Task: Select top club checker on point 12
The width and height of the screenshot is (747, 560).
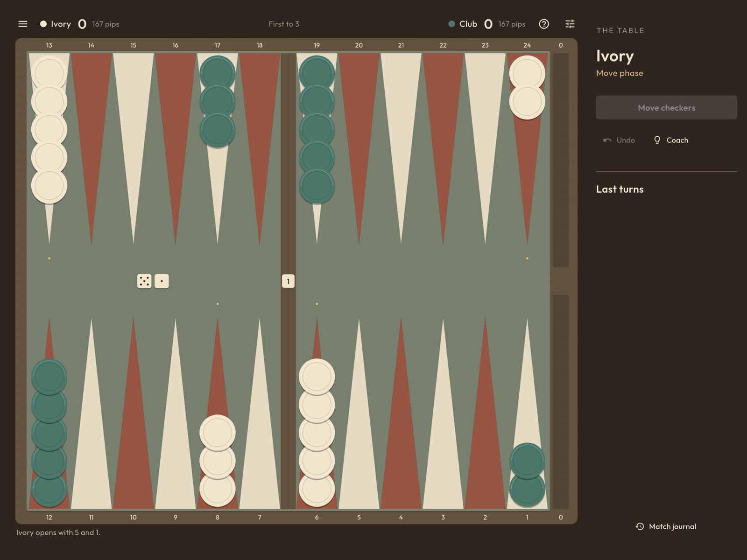Action: (x=49, y=377)
